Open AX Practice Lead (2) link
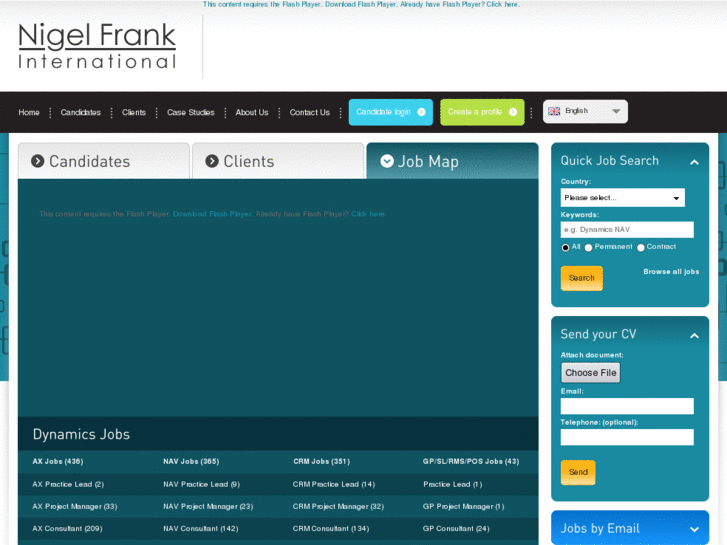 (68, 484)
